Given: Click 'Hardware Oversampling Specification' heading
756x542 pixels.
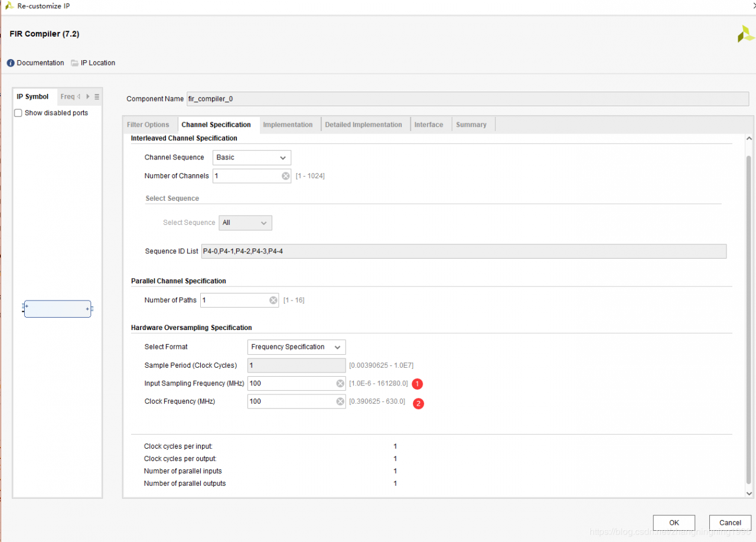Looking at the screenshot, I should tap(191, 328).
